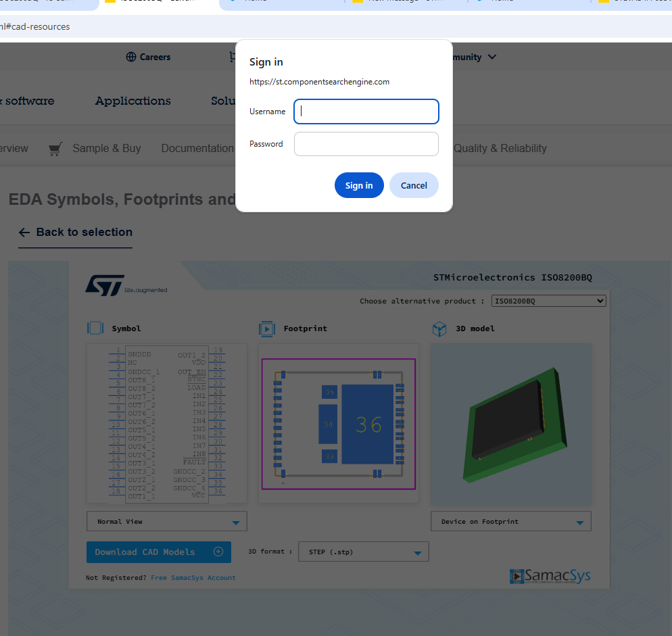
Task: Expand the Normal View dropdown
Action: click(x=167, y=521)
